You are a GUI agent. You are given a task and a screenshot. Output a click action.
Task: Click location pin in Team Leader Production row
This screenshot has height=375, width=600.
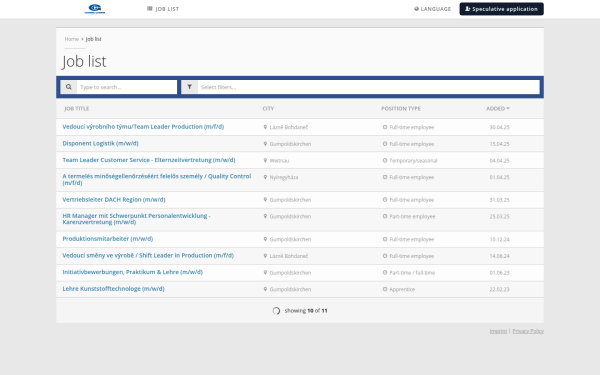click(x=265, y=127)
